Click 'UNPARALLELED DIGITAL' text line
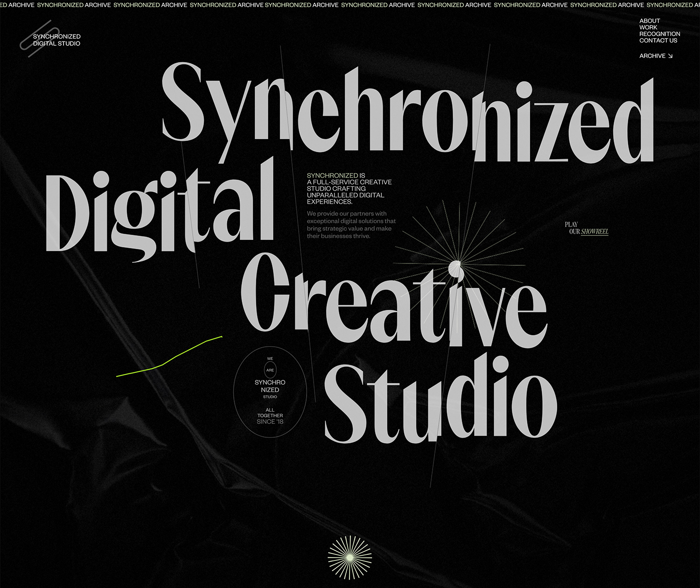This screenshot has height=588, width=700. [x=345, y=195]
